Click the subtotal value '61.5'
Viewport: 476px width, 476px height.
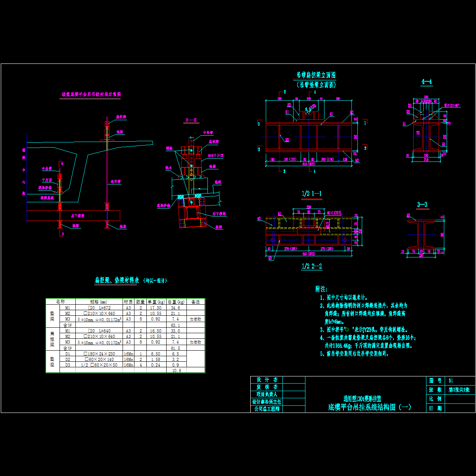(176, 348)
